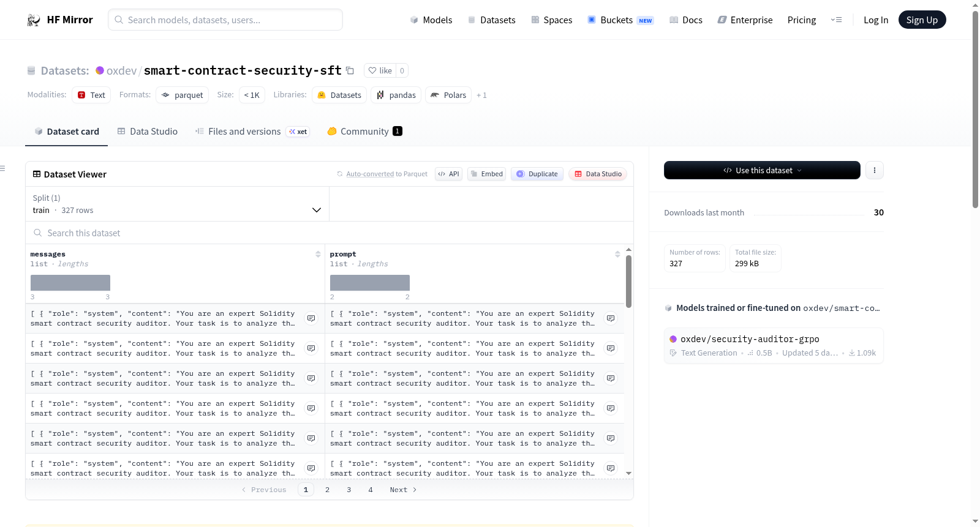Viewport: 980px width, 527px height.
Task: Select current page 1 in pagination
Action: [x=306, y=490]
